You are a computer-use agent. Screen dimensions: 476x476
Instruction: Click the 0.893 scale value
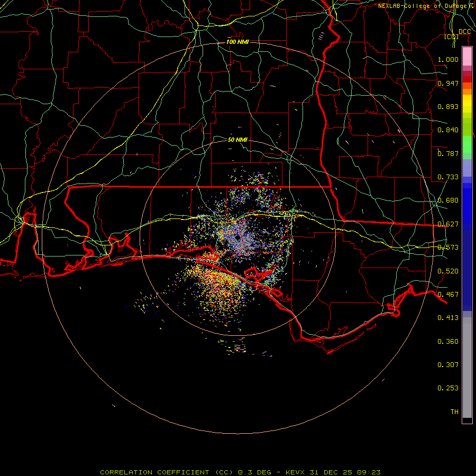pyautogui.click(x=448, y=106)
